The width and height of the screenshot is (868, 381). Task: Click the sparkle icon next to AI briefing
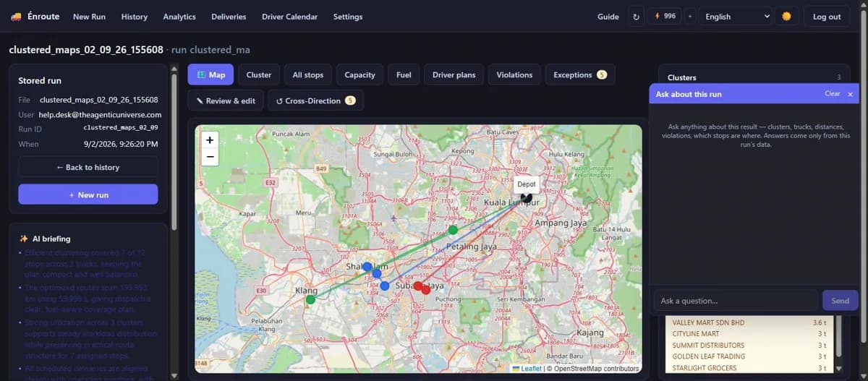[23, 239]
